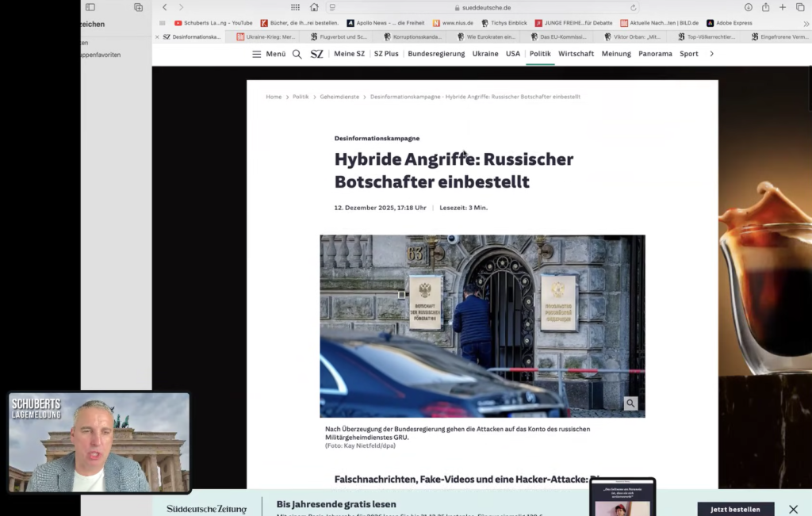The height and width of the screenshot is (516, 812).
Task: Open a new tab with plus icon
Action: pyautogui.click(x=783, y=7)
